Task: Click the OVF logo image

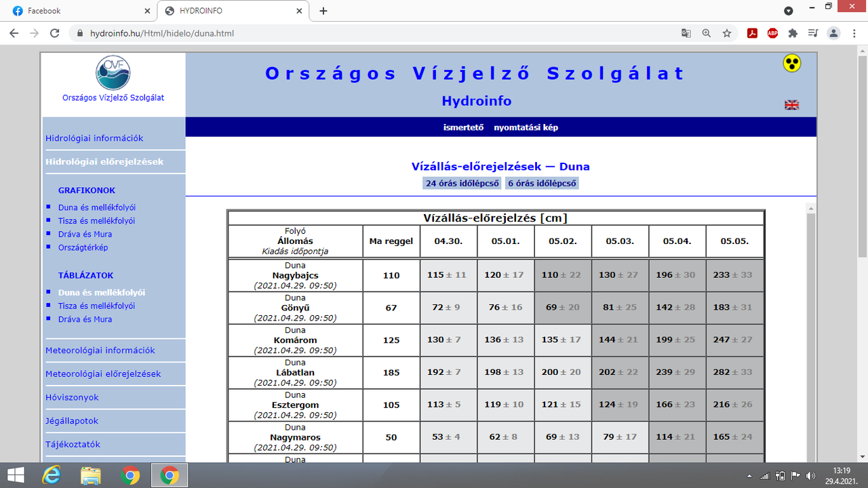Action: (113, 73)
